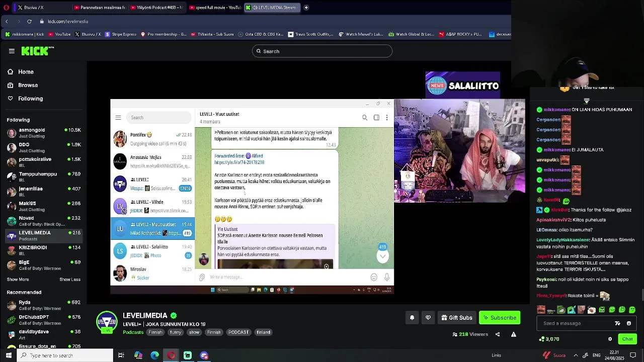Open Telegram three-dot chat menu

tap(387, 118)
